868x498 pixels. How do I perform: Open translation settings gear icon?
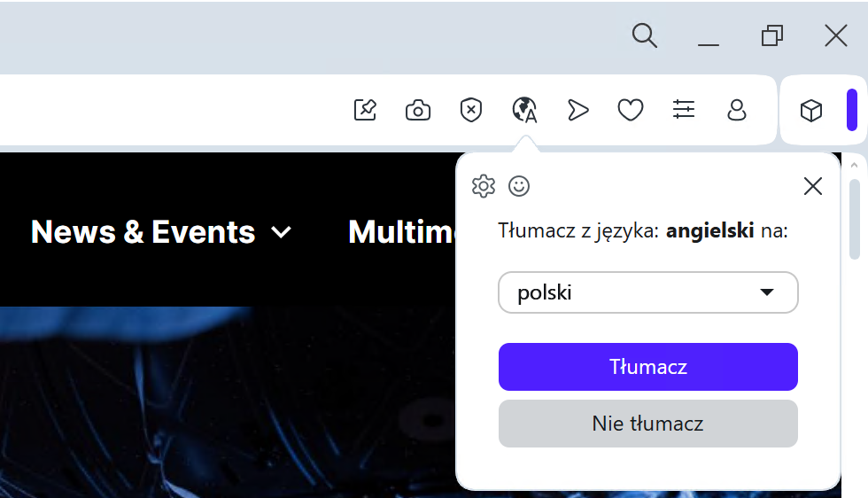tap(484, 186)
